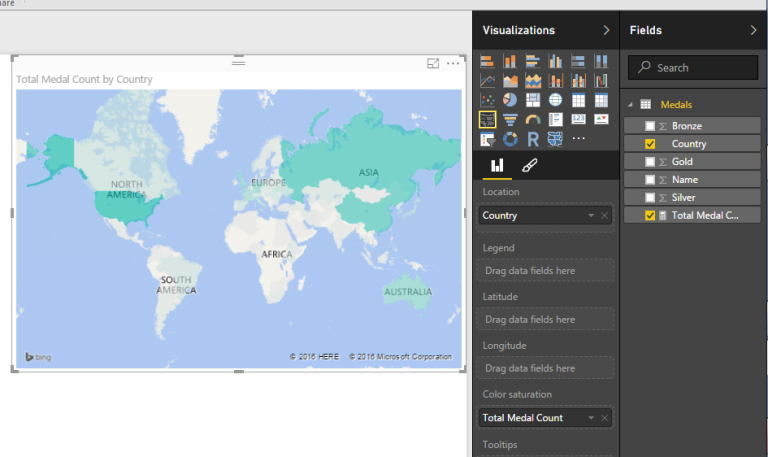This screenshot has width=768, height=457.
Task: Select the R script visual icon
Action: [x=533, y=139]
